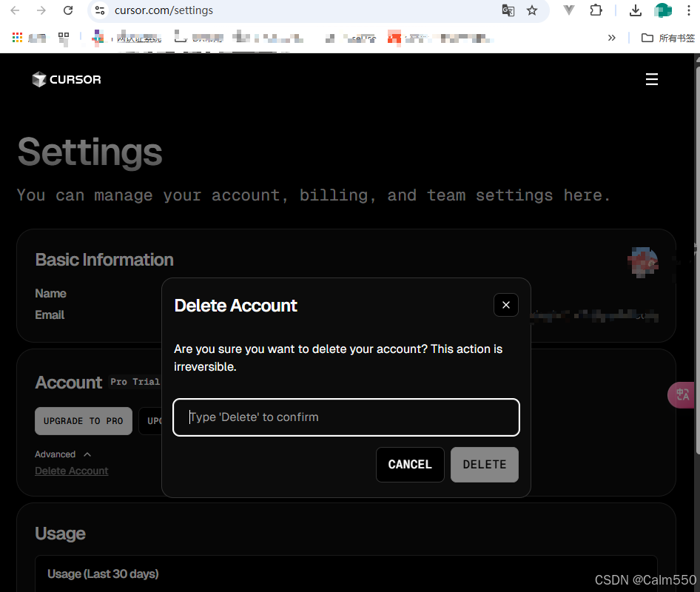Reload the cursor.com settings page
700x592 pixels.
point(68,10)
